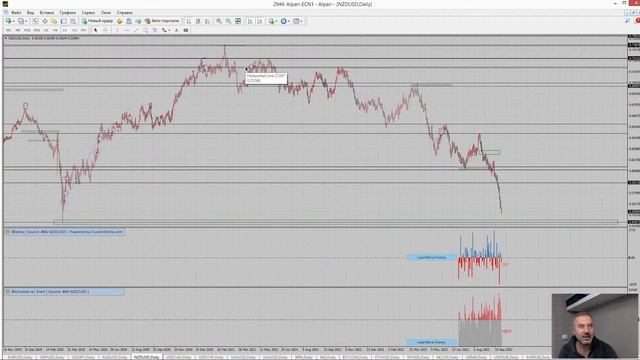
Task: Switch chart to bar chart type
Action: pos(189,21)
